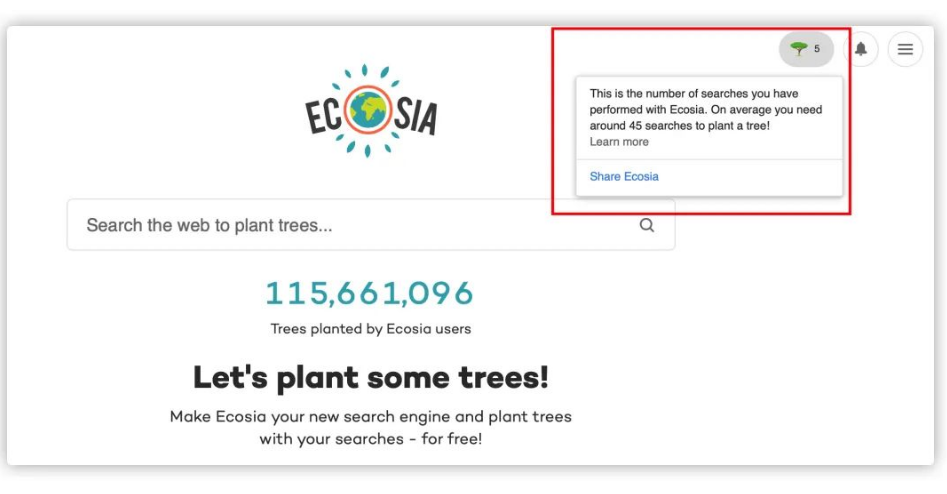Click the tree icon in the search counter
This screenshot has width=947, height=494.
click(798, 49)
